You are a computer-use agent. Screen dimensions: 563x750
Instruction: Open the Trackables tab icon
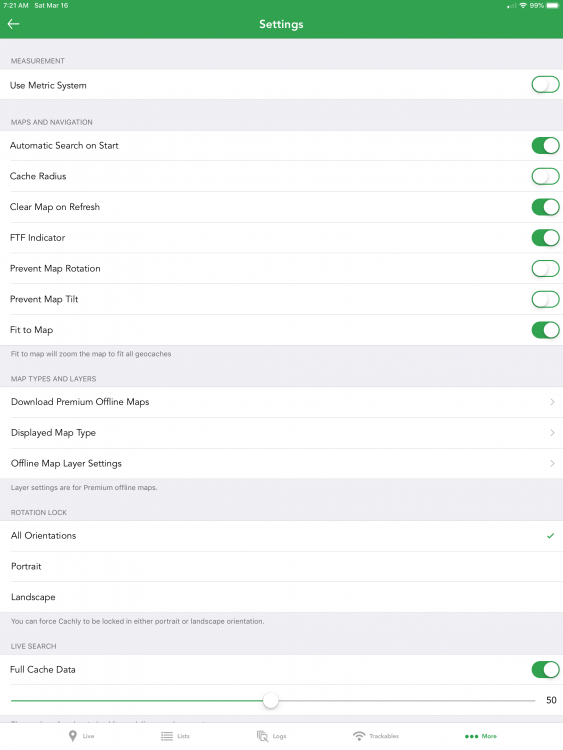359,736
